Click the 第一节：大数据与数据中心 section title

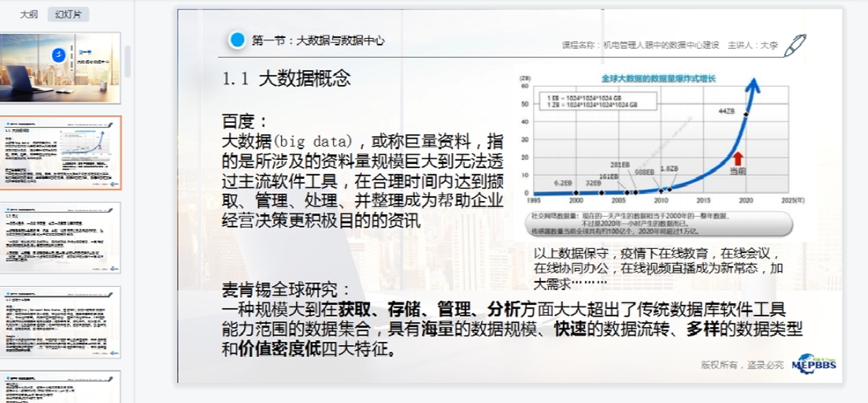pyautogui.click(x=318, y=41)
